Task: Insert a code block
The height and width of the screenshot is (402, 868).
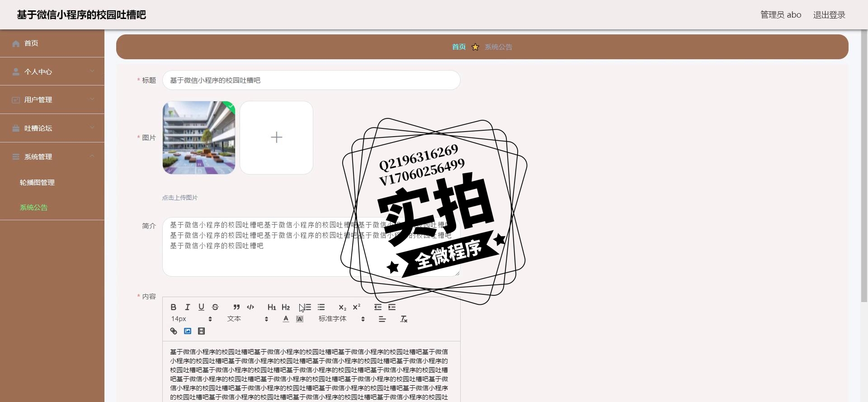Action: [x=250, y=307]
